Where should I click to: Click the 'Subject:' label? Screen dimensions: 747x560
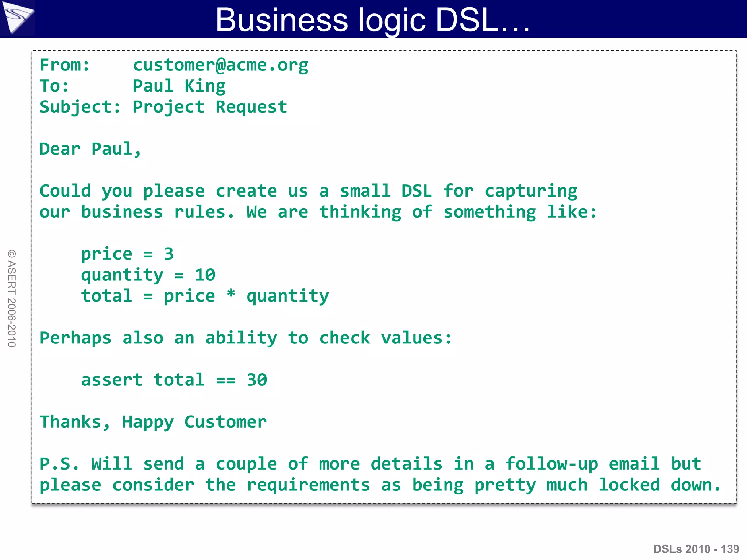[80, 107]
